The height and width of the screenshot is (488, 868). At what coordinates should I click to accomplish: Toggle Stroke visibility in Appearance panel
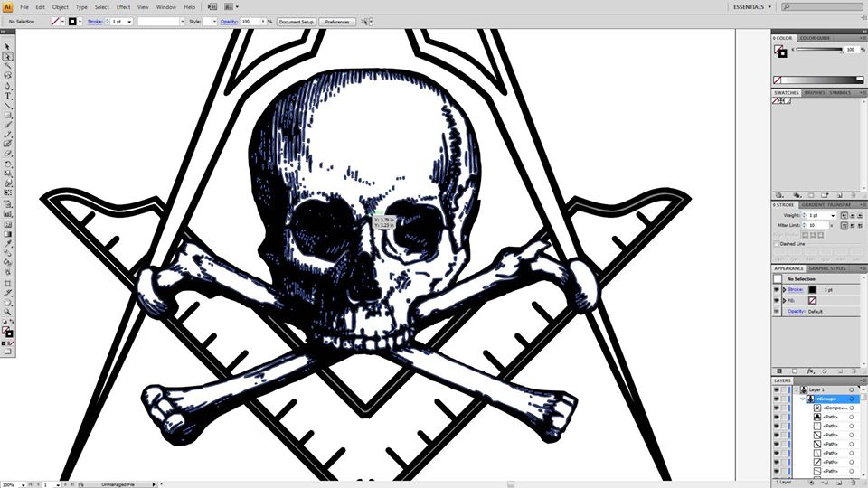776,290
